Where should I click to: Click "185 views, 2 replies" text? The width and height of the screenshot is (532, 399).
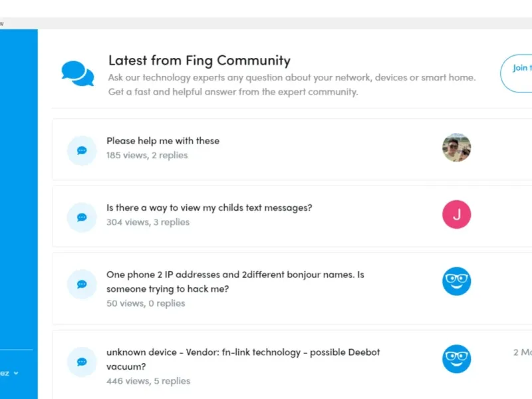[147, 156]
